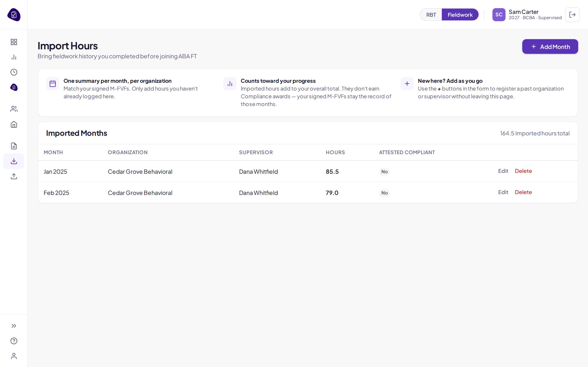This screenshot has width=588, height=367.
Task: Delete the Jan 2025 imported month
Action: pos(523,171)
